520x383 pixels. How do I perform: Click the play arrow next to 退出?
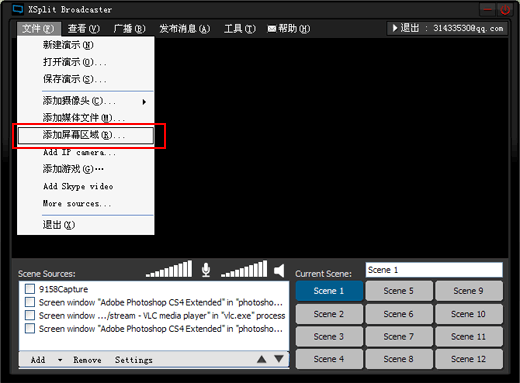(x=395, y=28)
